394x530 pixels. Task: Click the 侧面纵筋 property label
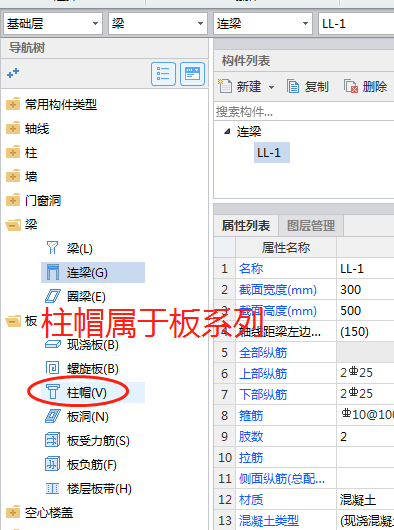(282, 478)
